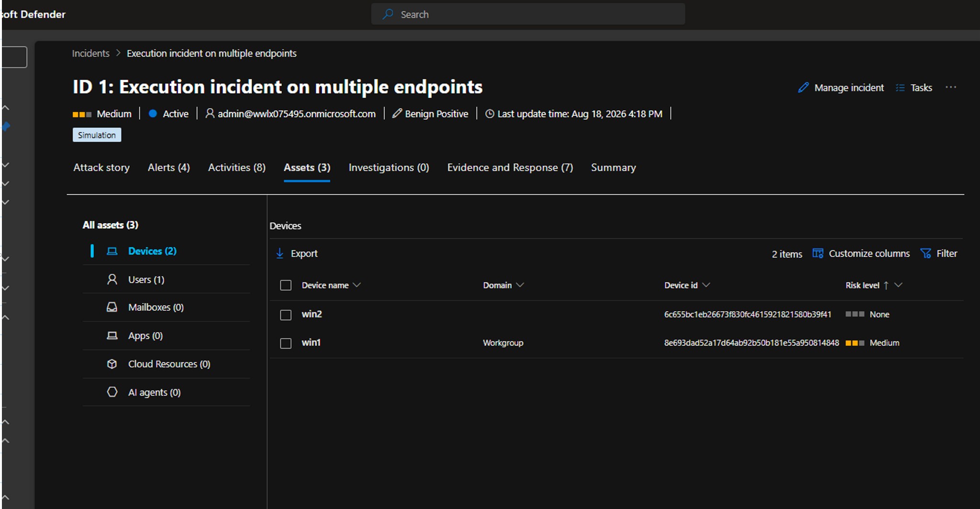Click the Devices laptop icon in assets list
The width and height of the screenshot is (980, 509).
pos(112,251)
